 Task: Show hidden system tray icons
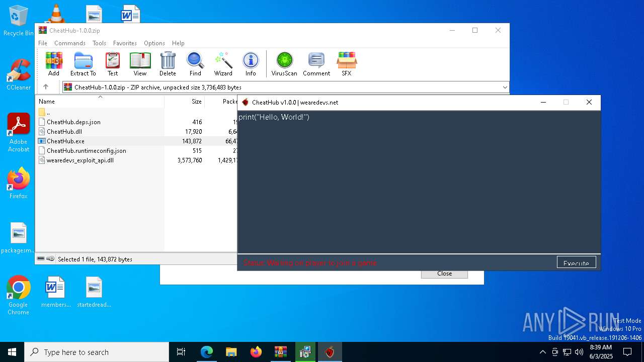[542, 352]
